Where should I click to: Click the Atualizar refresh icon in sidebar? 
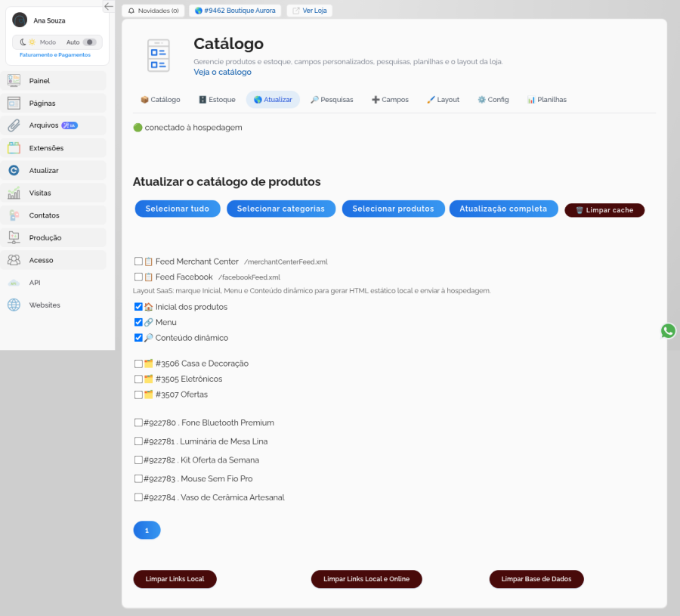coord(14,171)
